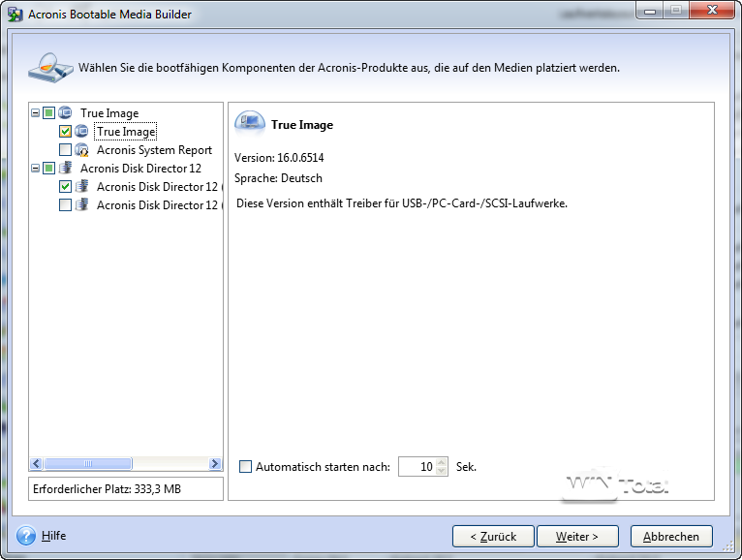This screenshot has width=742, height=560.
Task: Click the Acronis Bootable Media Builder title bar icon
Action: [x=15, y=15]
